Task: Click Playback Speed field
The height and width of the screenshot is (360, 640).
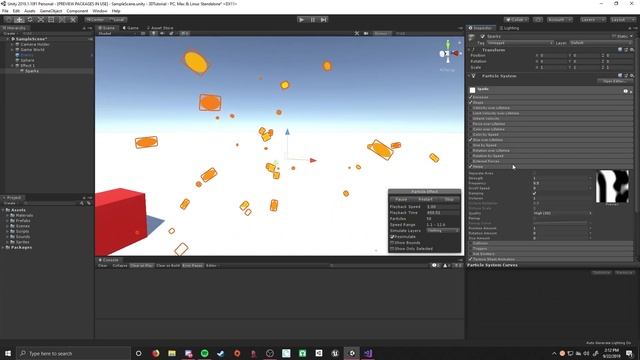Action: pyautogui.click(x=442, y=207)
